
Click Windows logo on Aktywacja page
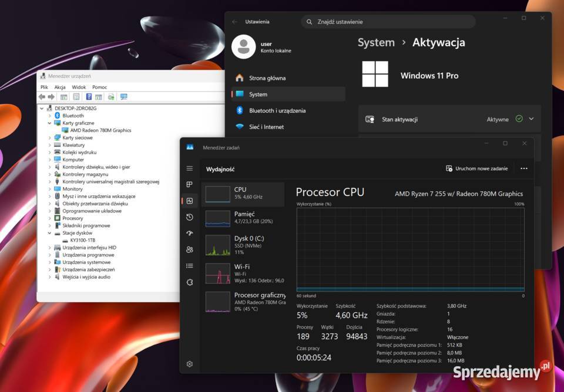pos(375,74)
